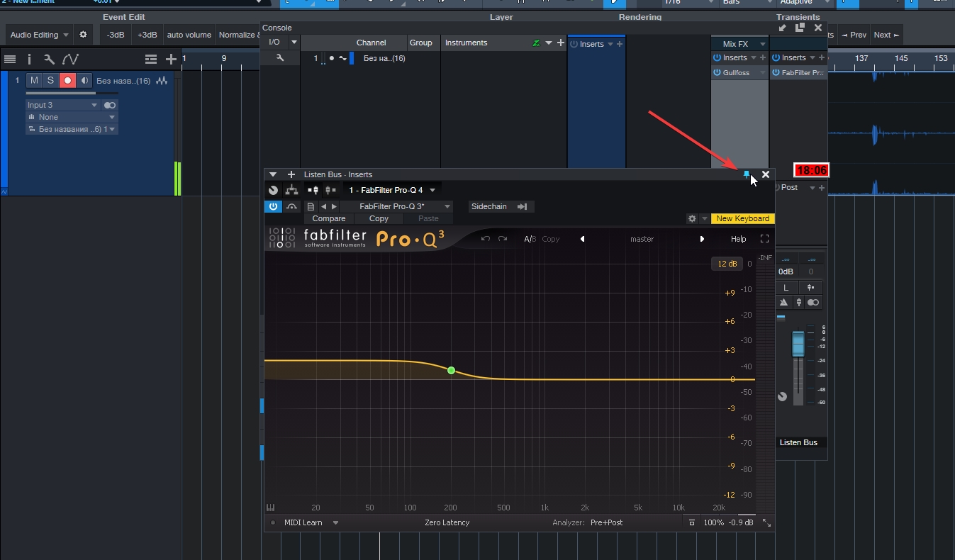Click the green Z icon in Instruments
Image resolution: width=955 pixels, height=560 pixels.
537,43
